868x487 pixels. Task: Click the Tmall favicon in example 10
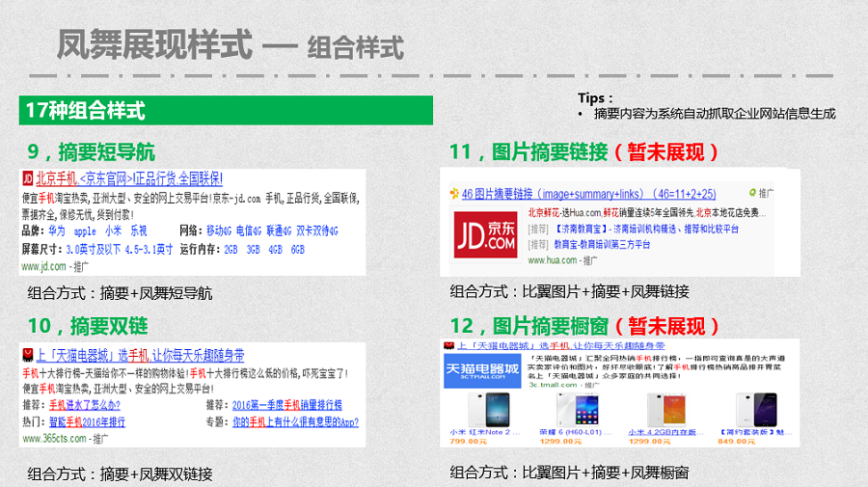tap(28, 354)
